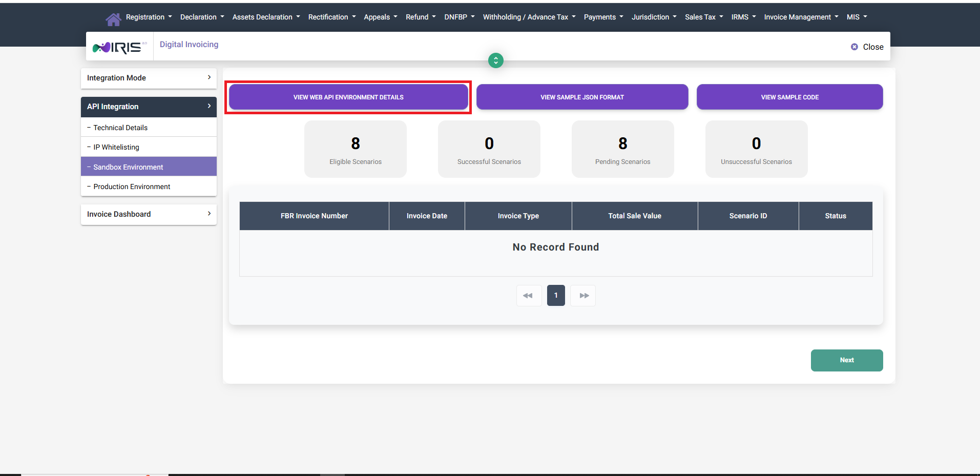Select page 1 in the pagination control

coord(555,295)
